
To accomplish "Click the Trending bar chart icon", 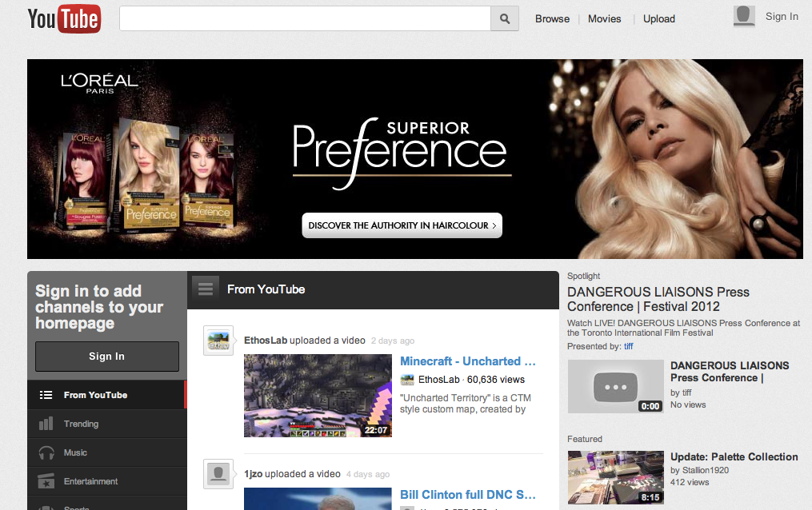I will 46,424.
